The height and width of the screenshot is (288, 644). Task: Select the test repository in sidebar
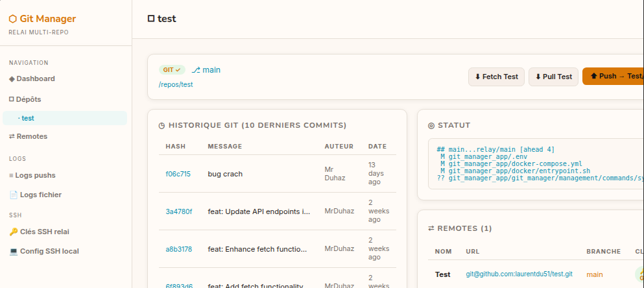64,118
